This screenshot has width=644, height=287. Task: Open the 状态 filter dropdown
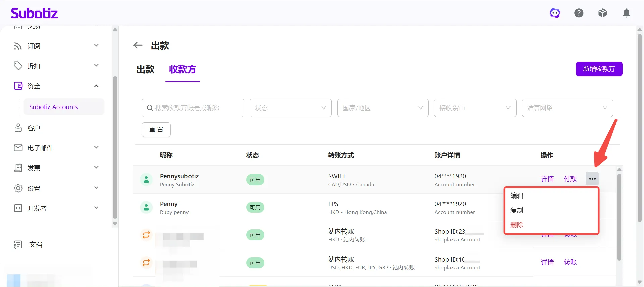click(290, 108)
